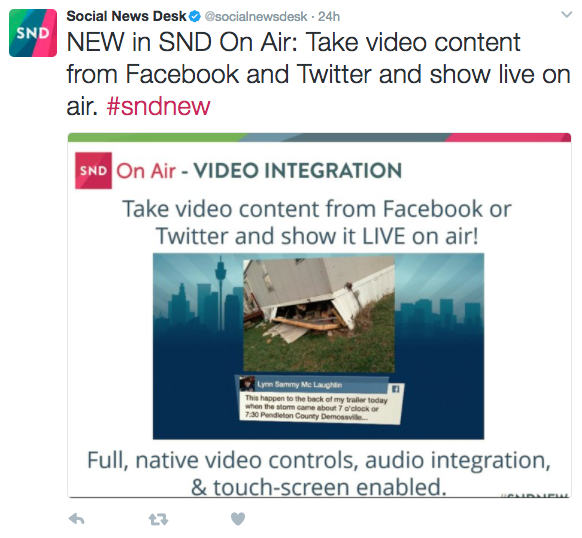The width and height of the screenshot is (582, 538).
Task: Click the 'Full, native video controls' caption
Action: [x=319, y=474]
